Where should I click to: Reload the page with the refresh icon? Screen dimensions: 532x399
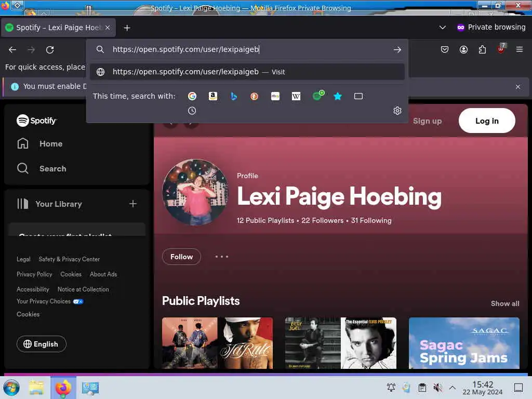(x=50, y=50)
